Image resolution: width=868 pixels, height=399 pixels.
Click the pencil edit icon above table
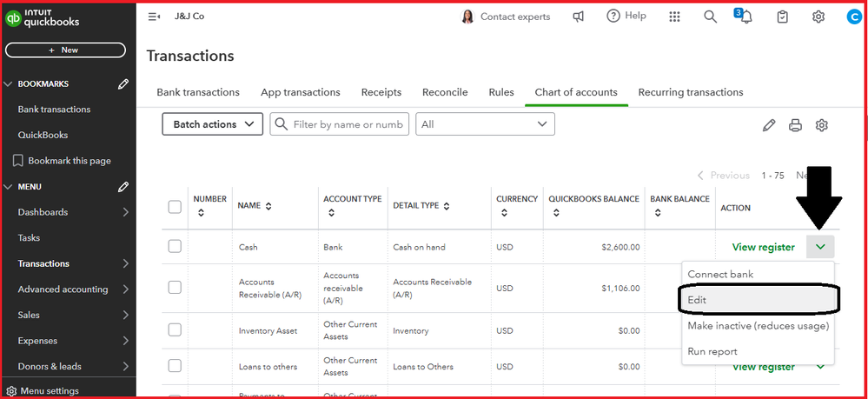pyautogui.click(x=768, y=125)
